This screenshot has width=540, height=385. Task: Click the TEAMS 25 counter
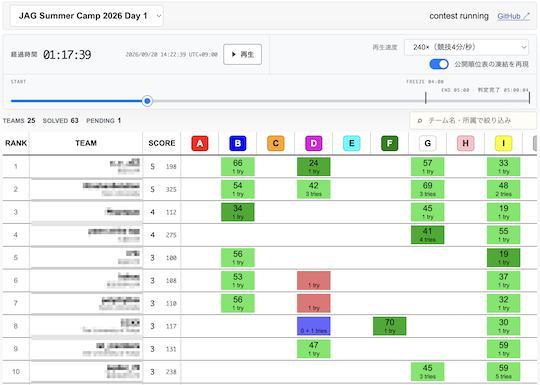point(19,121)
